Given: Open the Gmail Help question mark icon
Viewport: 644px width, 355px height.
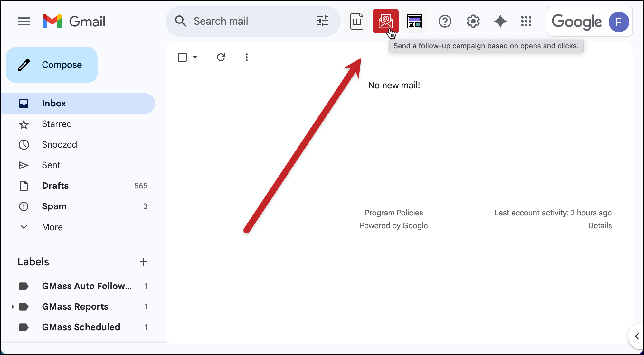Looking at the screenshot, I should click(445, 22).
